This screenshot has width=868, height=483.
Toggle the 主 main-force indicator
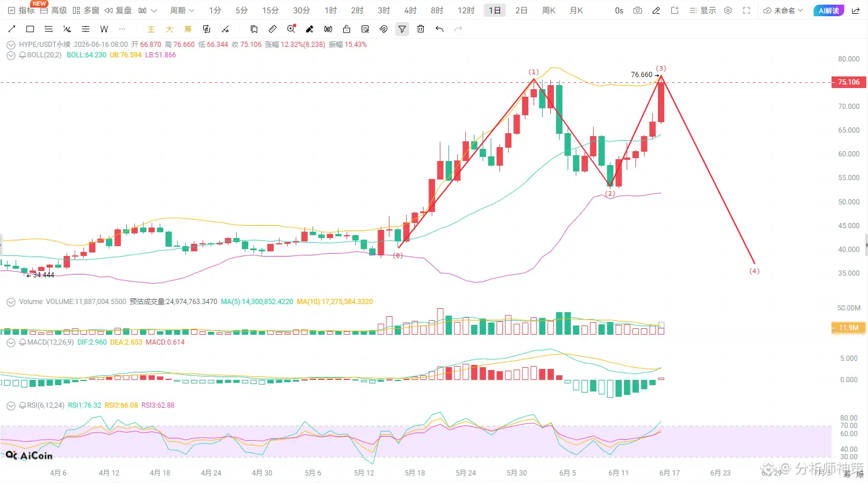(151, 29)
